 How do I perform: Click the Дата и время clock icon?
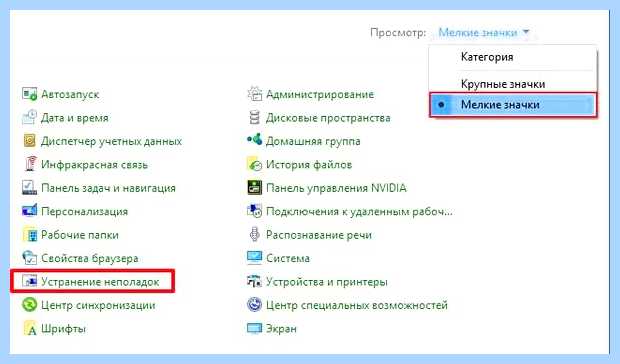tap(30, 117)
